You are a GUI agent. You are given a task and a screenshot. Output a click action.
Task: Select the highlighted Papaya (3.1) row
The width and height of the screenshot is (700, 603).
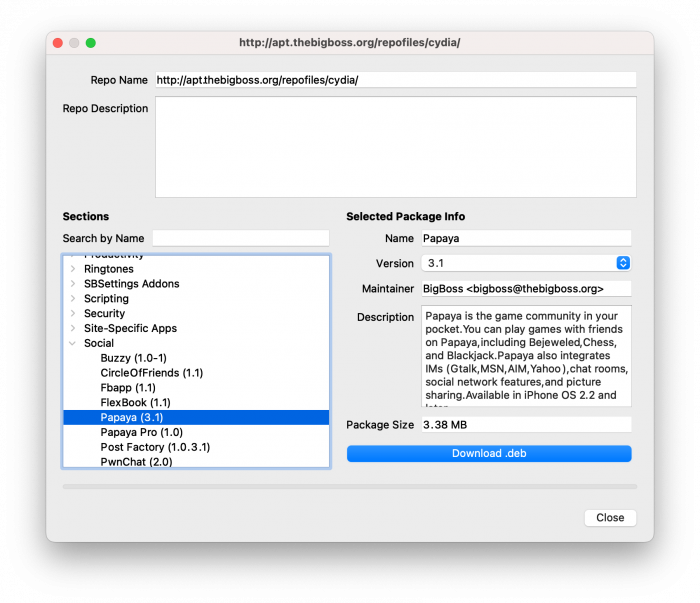coord(196,417)
